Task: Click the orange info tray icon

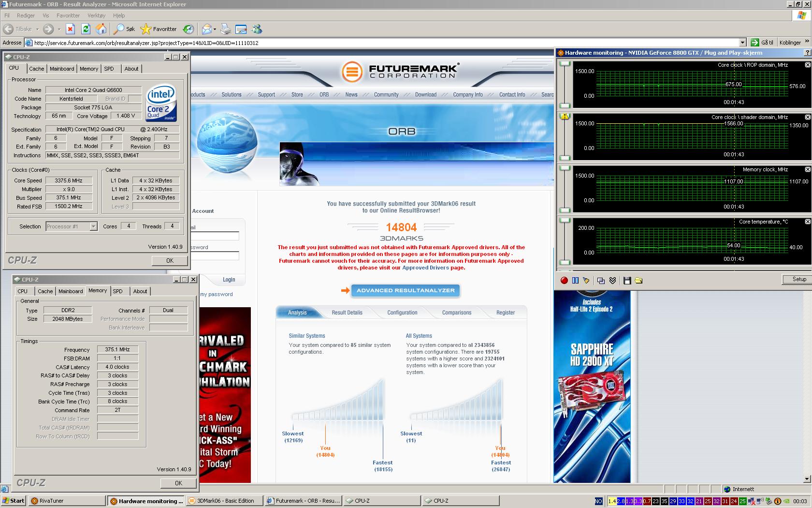Action: pyautogui.click(x=777, y=501)
